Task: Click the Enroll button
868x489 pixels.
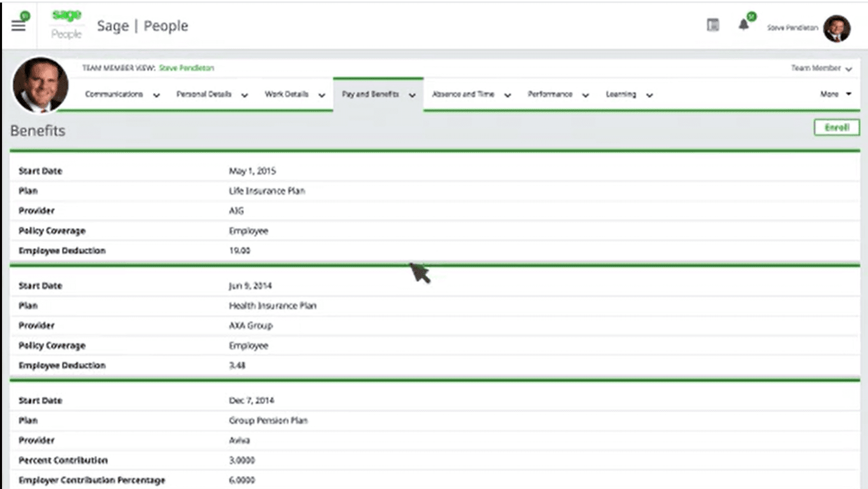Action: pyautogui.click(x=836, y=127)
